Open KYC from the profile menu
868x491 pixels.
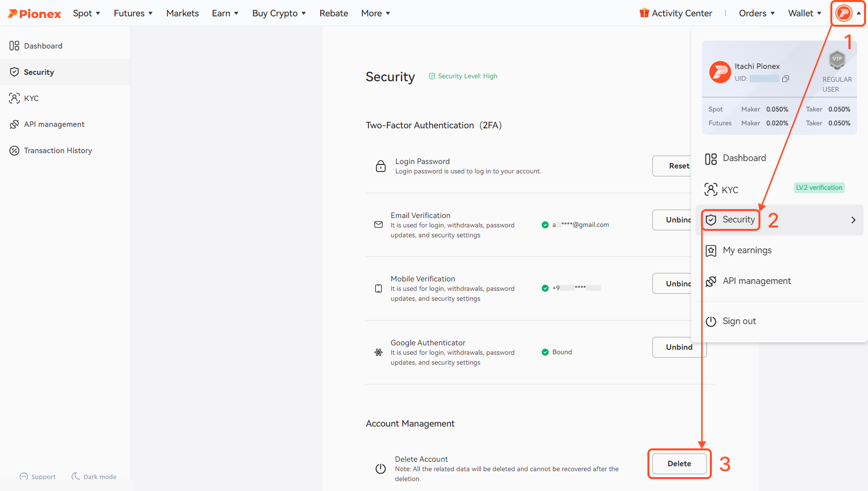click(x=779, y=190)
